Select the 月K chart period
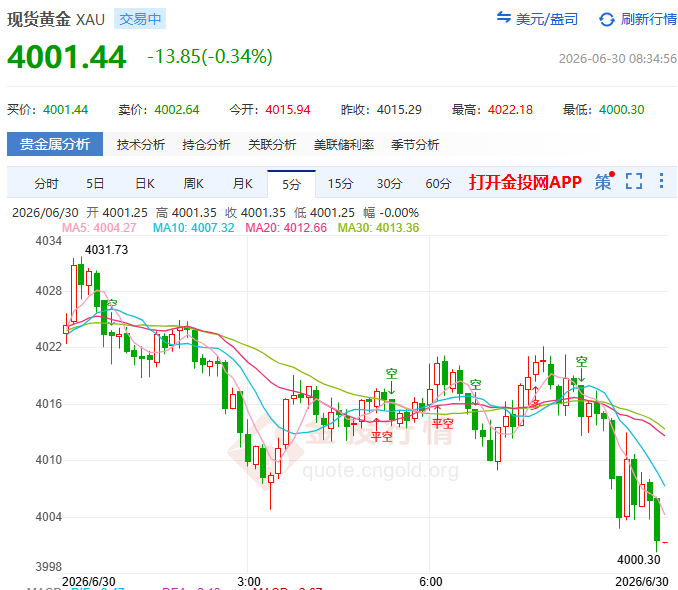Screen dimensions: 678x590 243,184
